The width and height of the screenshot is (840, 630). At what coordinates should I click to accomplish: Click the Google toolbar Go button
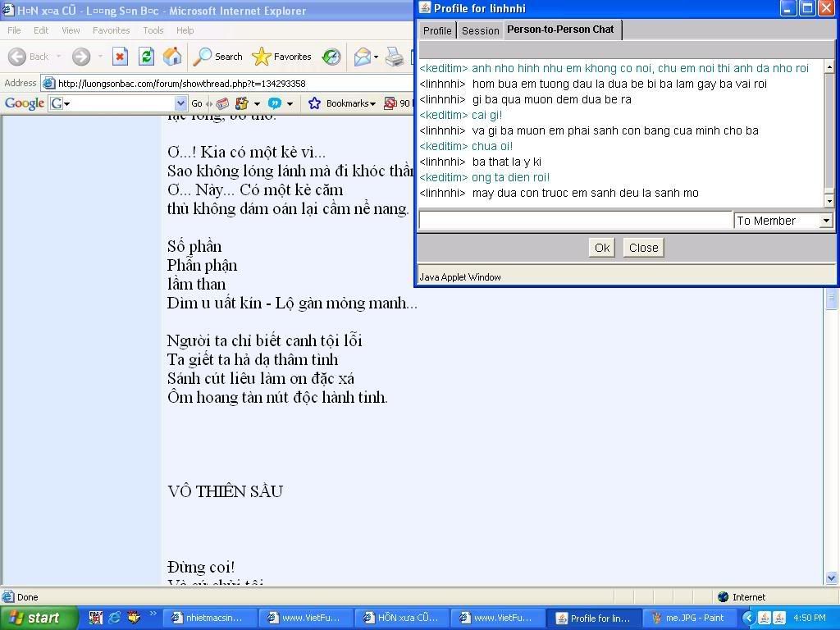click(197, 103)
